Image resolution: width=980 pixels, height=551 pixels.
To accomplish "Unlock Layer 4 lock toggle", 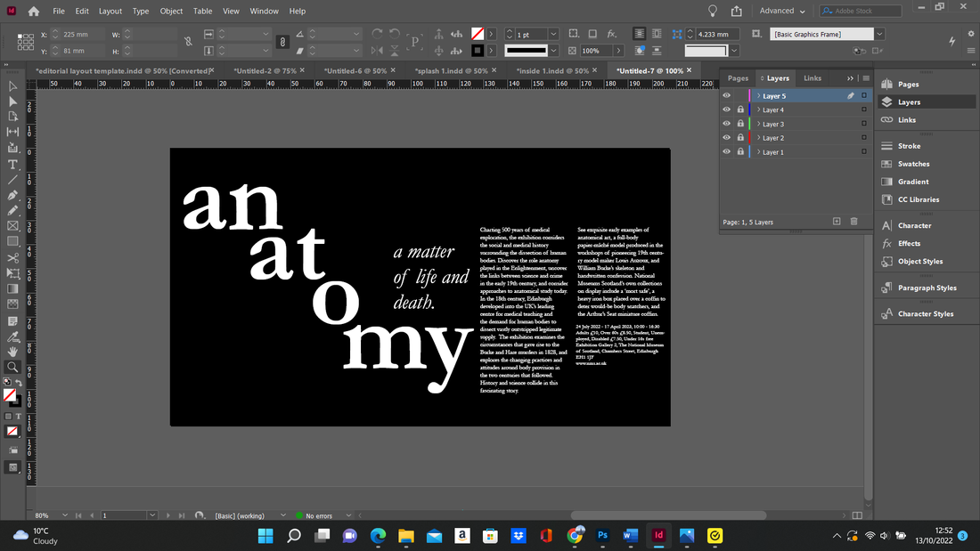I will point(740,109).
